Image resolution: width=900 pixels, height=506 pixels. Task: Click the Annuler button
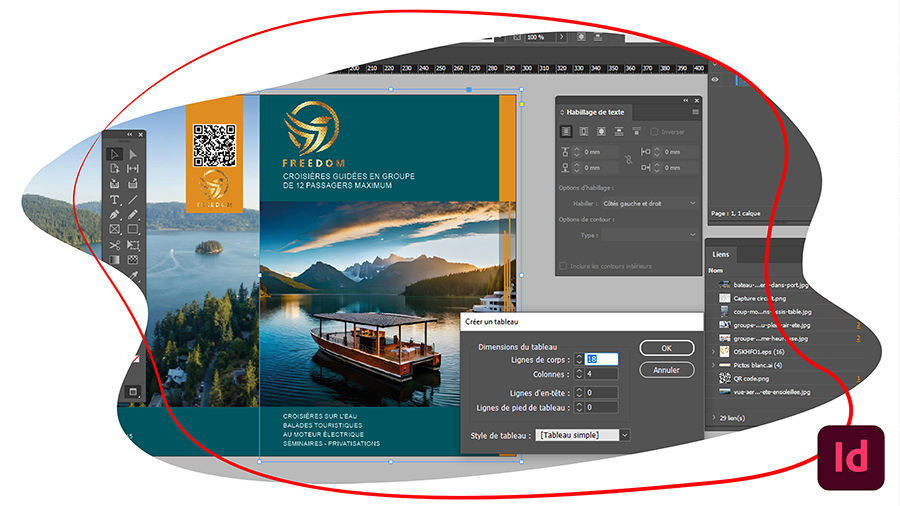pyautogui.click(x=666, y=370)
